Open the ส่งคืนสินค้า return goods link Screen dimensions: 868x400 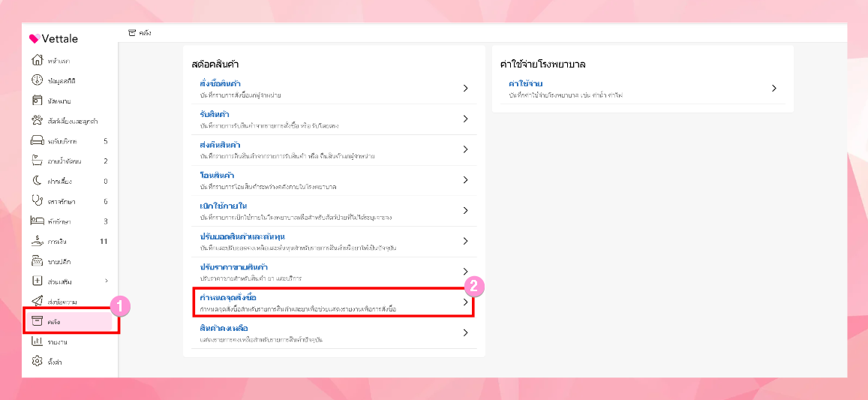[x=220, y=145]
